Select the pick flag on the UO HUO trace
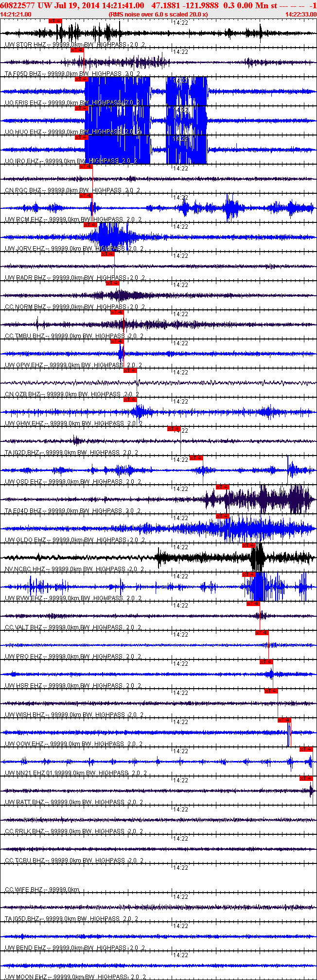The height and width of the screenshot is (980, 317). (x=82, y=108)
